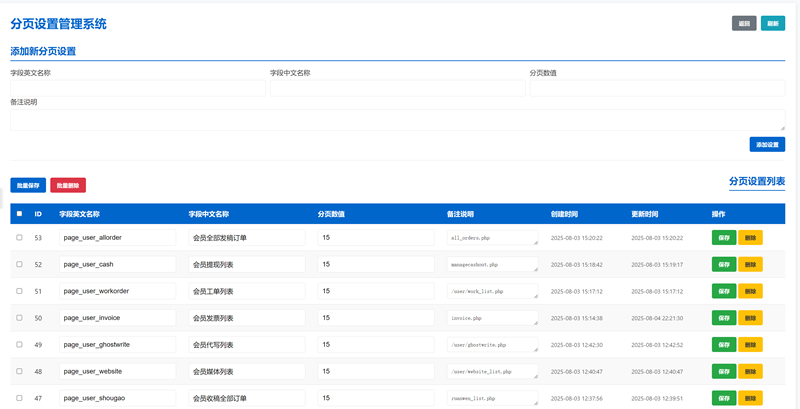Click the 创建时间 column header
This screenshot has width=800, height=409.
pyautogui.click(x=564, y=214)
